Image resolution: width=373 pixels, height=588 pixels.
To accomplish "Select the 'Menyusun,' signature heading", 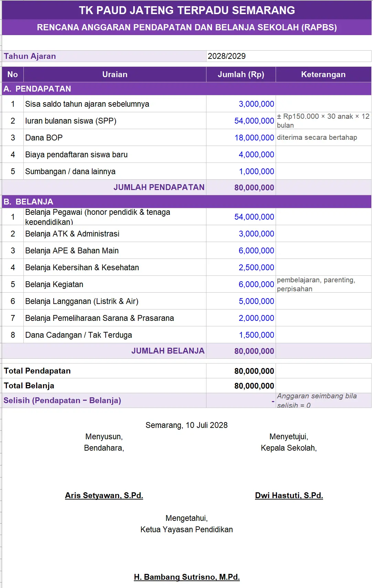I will (104, 437).
